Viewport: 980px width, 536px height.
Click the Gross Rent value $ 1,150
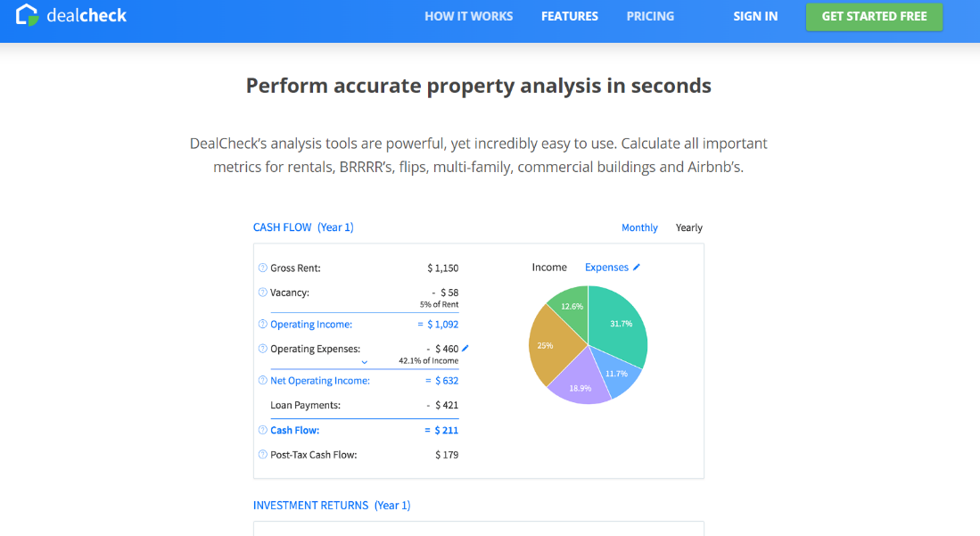coord(442,268)
